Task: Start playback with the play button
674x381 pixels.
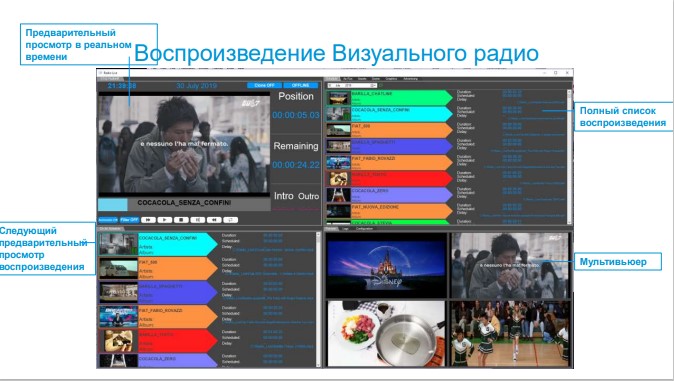Action: pyautogui.click(x=165, y=220)
